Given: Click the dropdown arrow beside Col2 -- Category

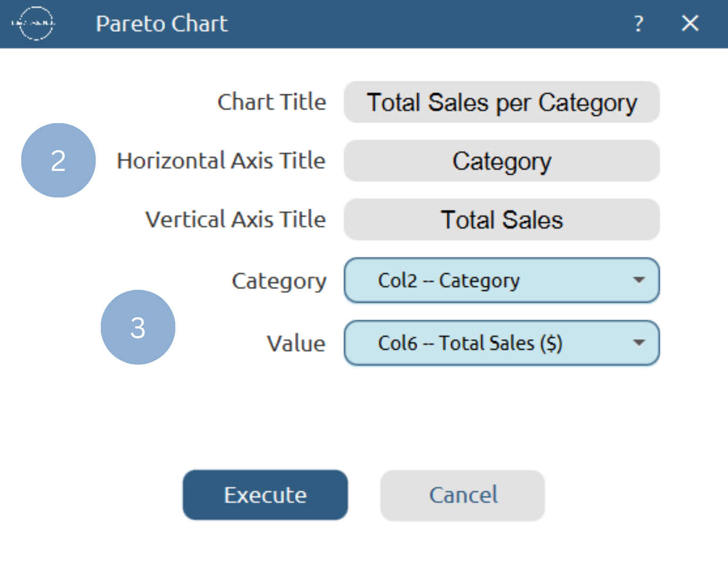Looking at the screenshot, I should tap(639, 281).
